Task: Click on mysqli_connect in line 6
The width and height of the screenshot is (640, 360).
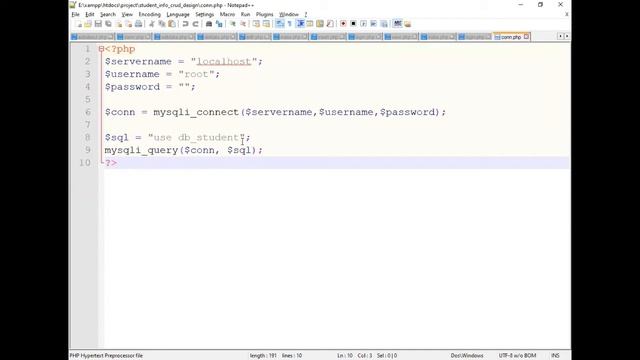Action: [196, 112]
